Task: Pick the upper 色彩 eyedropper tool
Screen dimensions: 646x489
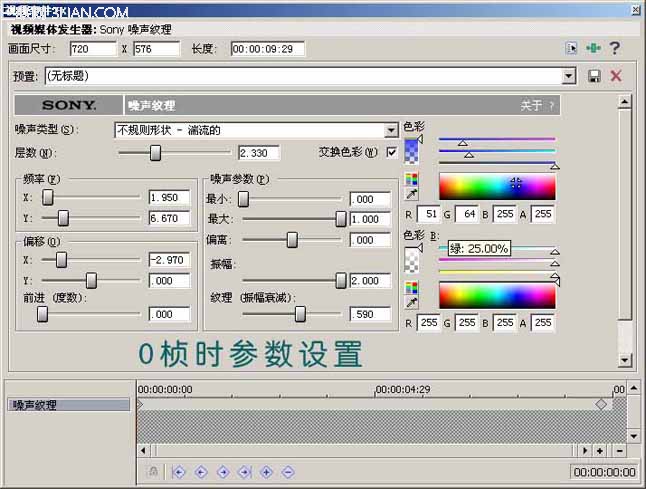Action: (411, 194)
